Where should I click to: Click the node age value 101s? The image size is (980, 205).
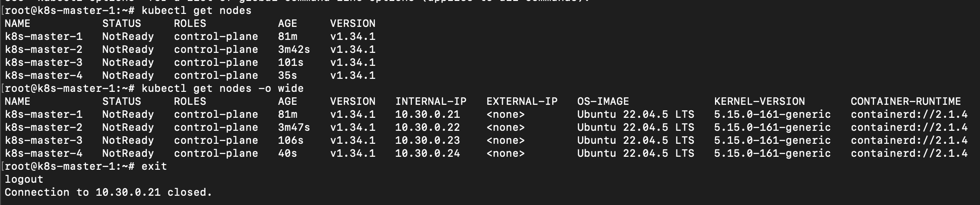(x=287, y=63)
